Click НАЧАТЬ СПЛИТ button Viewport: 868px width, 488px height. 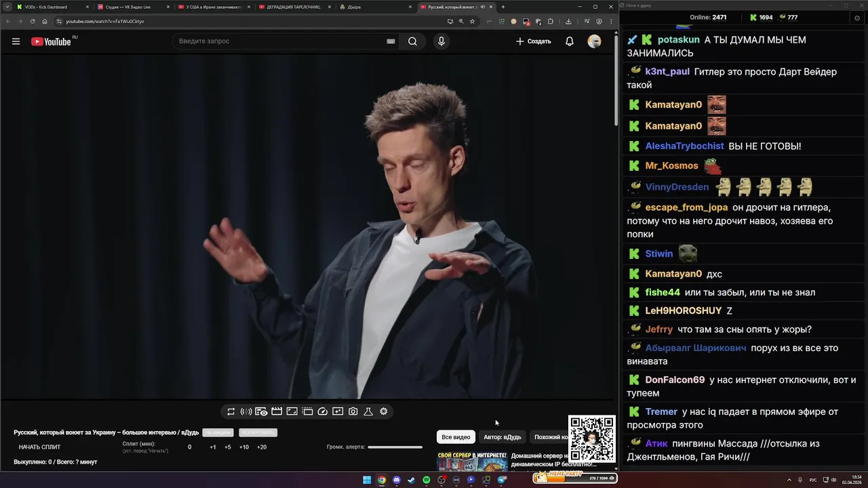point(39,447)
